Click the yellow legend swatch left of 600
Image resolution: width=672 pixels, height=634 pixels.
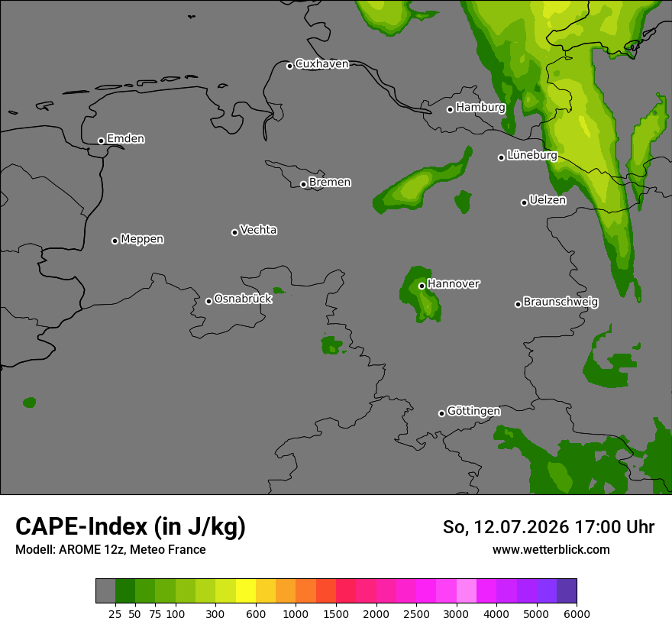(246, 590)
